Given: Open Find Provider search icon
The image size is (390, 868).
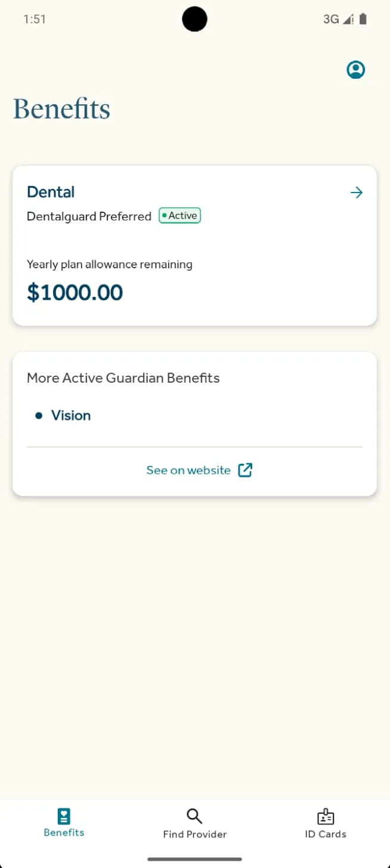Looking at the screenshot, I should pyautogui.click(x=194, y=816).
